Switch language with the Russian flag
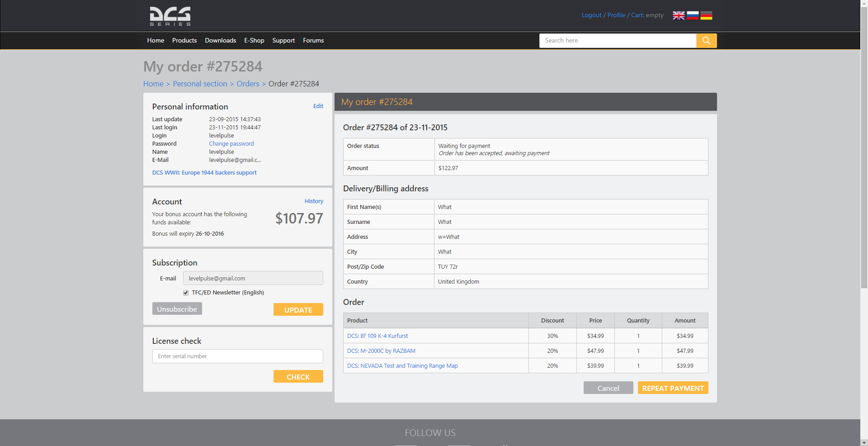 click(x=693, y=15)
